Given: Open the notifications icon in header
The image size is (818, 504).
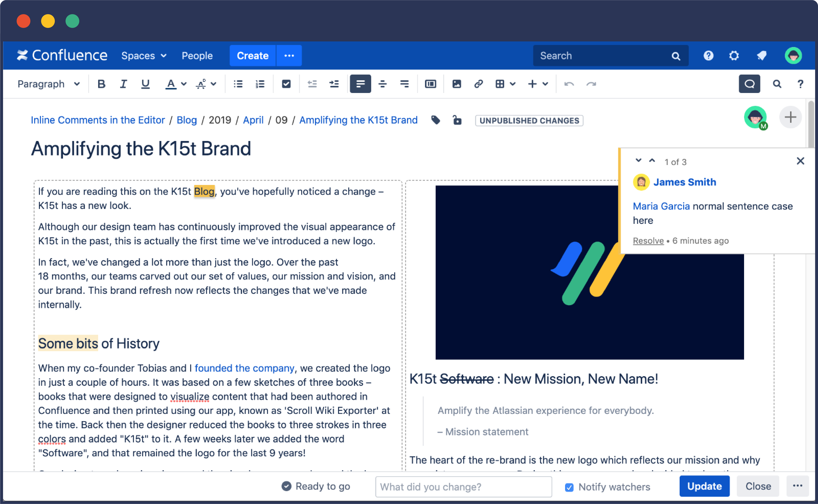Looking at the screenshot, I should [762, 56].
